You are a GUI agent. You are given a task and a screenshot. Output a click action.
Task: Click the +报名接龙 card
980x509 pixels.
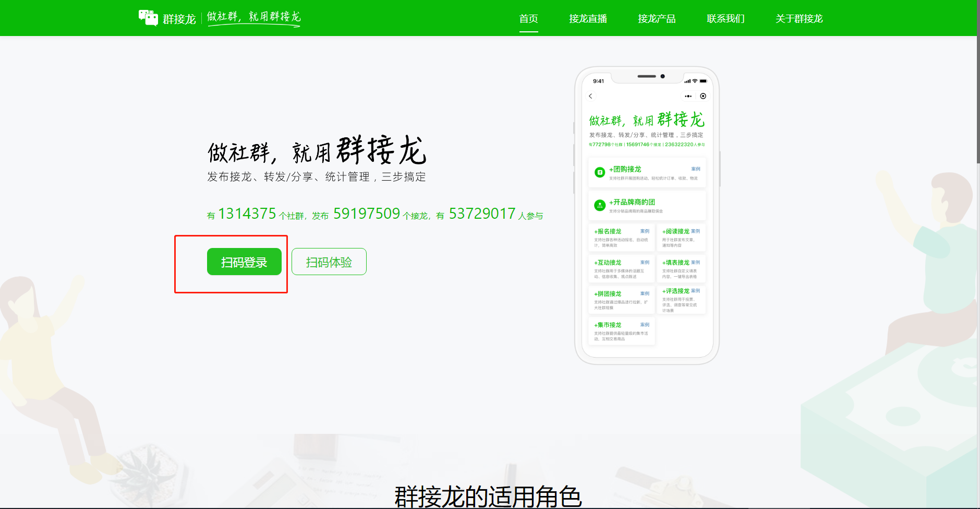click(x=622, y=238)
